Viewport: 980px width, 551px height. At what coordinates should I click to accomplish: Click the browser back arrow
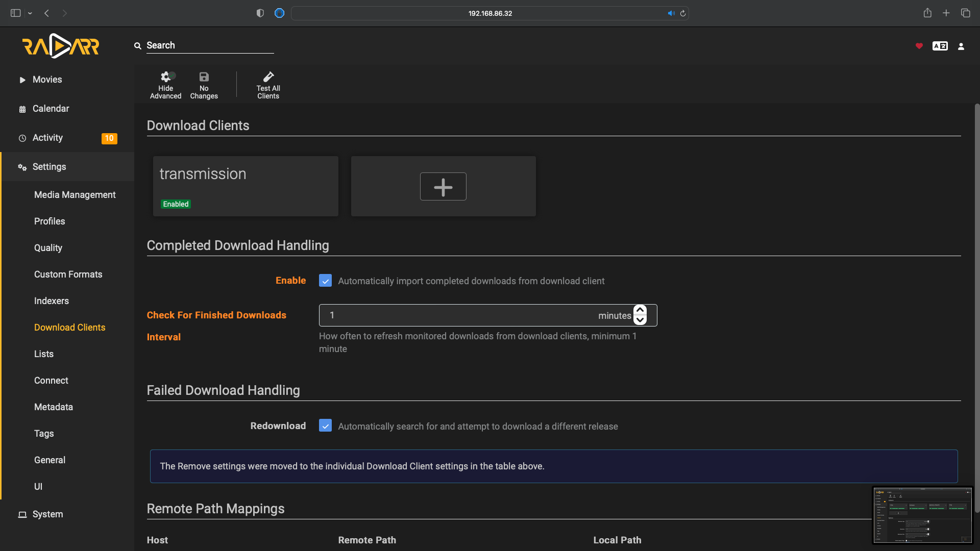46,13
